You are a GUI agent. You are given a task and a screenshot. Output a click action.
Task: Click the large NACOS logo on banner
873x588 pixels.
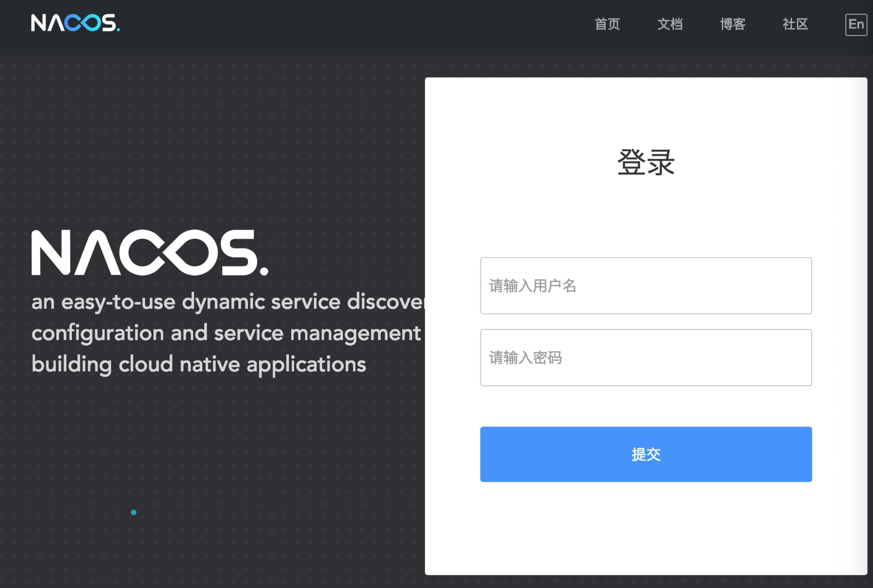coord(150,252)
